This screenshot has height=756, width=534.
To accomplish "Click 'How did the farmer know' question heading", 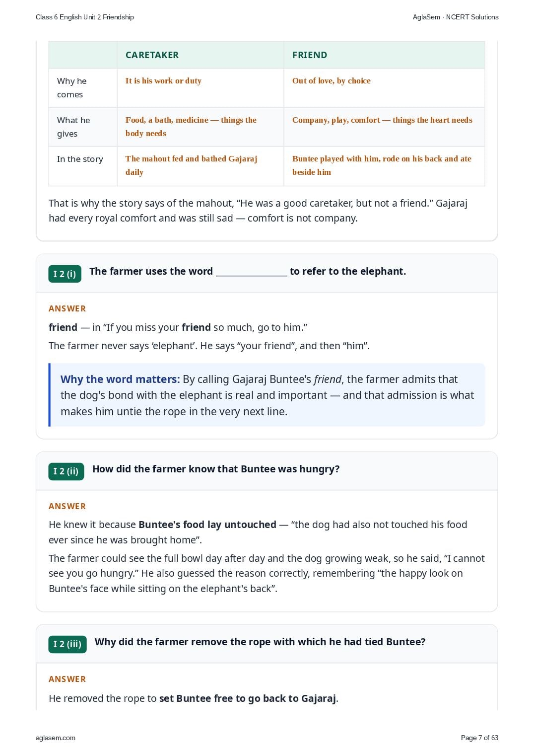I will (x=216, y=469).
